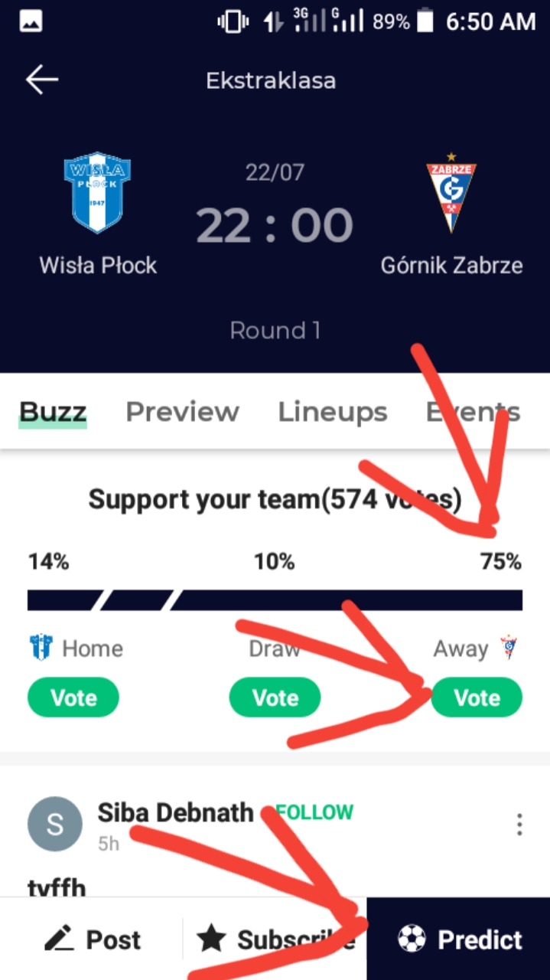Image resolution: width=550 pixels, height=980 pixels.
Task: Vote for the Home team
Action: (73, 697)
